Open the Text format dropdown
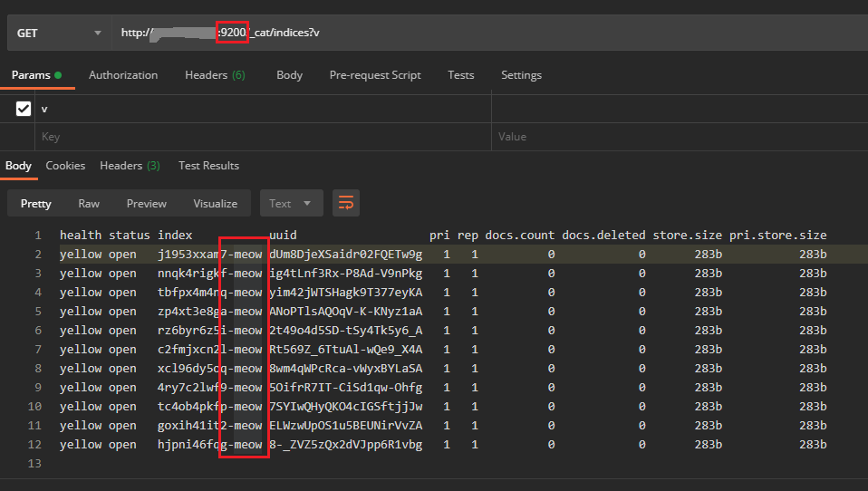The image size is (868, 491). point(290,203)
